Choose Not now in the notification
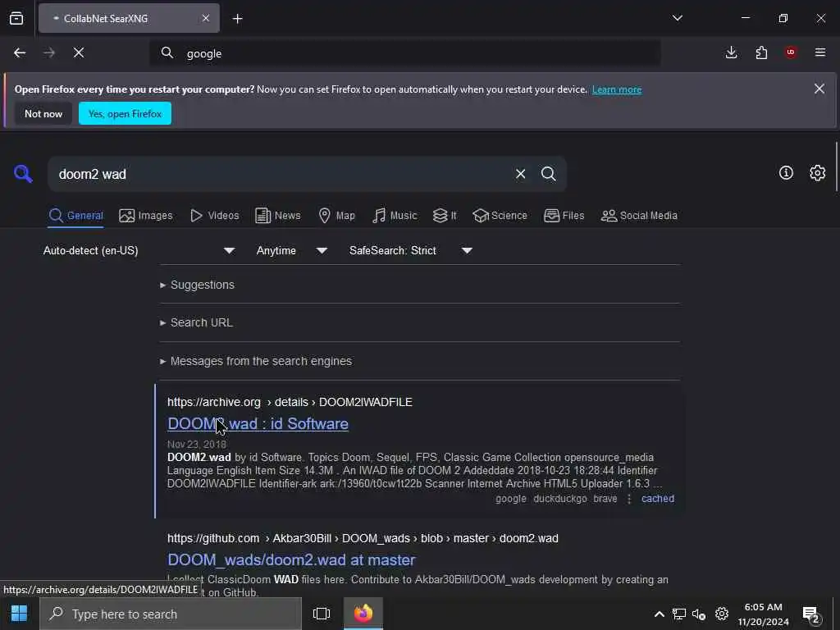Screen dimensions: 840x630 click(x=43, y=113)
